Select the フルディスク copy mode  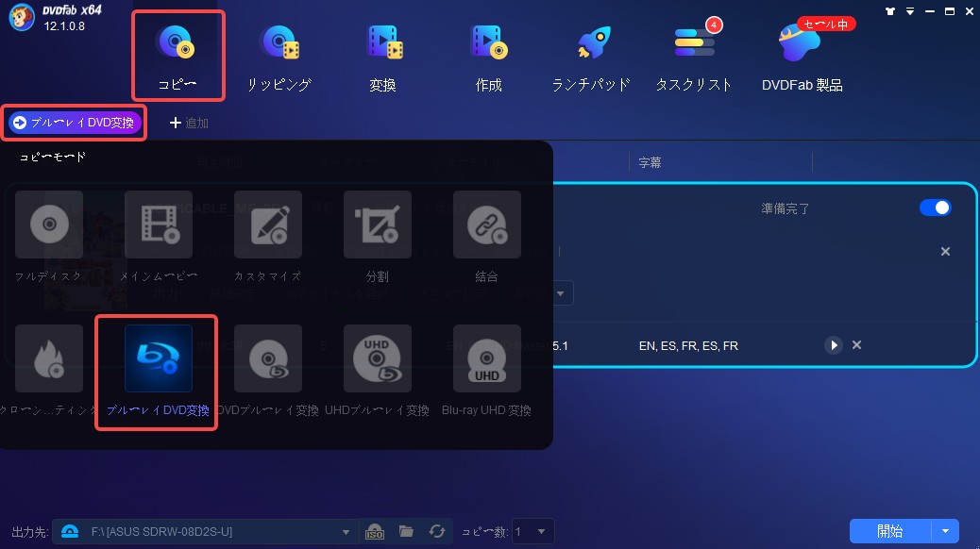click(48, 225)
